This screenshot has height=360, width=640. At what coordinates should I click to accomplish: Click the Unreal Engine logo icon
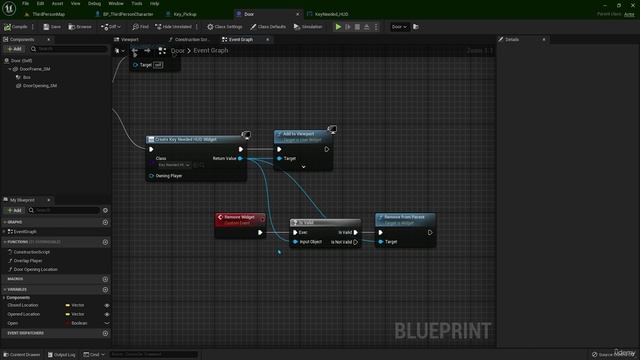(9, 8)
